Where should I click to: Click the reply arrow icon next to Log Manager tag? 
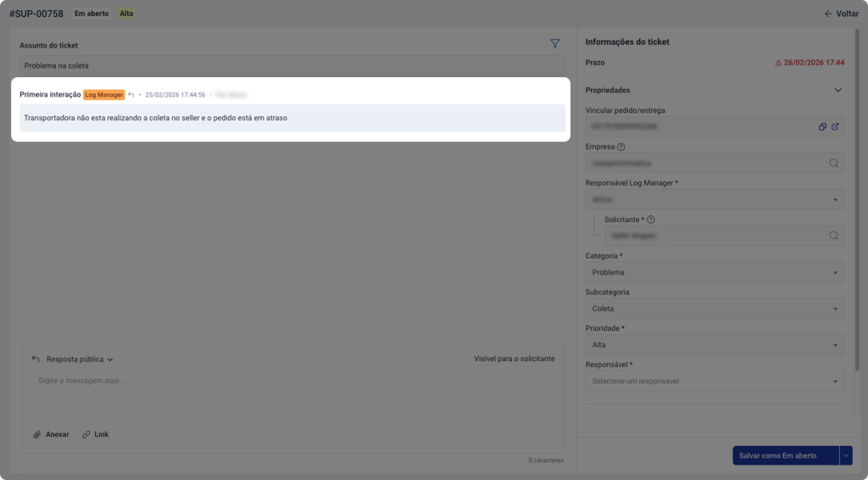[131, 95]
